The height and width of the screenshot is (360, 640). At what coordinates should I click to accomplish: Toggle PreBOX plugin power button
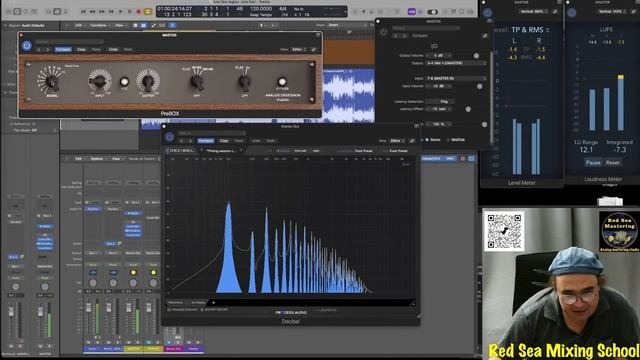pos(27,46)
